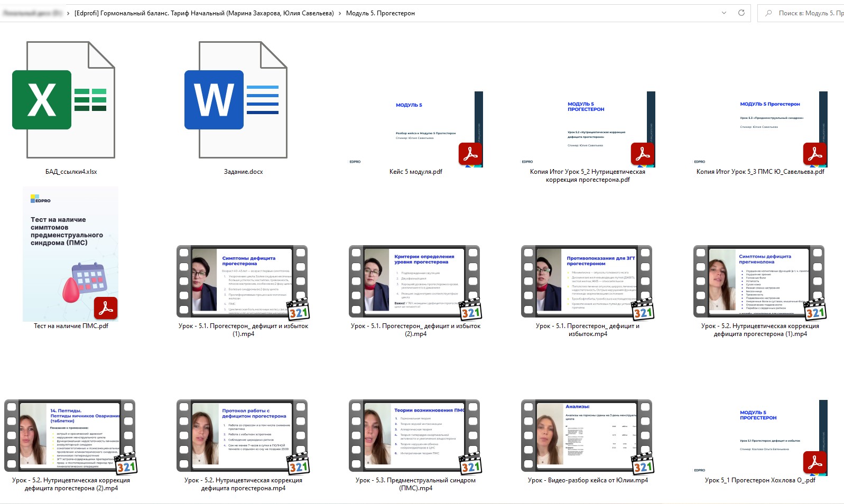
Task: Select Урок 5.2 Нутрицевтическая коррекция (1).mp4
Action: pos(760,281)
